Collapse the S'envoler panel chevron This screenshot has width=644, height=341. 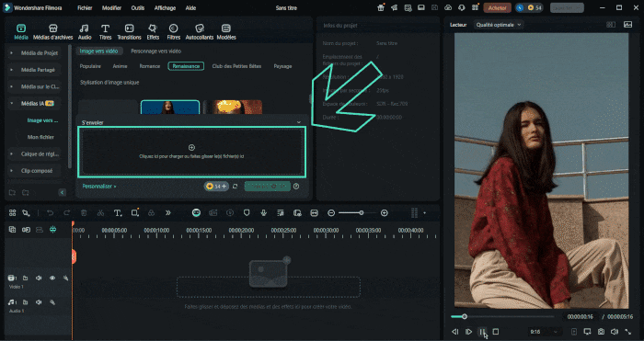tap(299, 122)
